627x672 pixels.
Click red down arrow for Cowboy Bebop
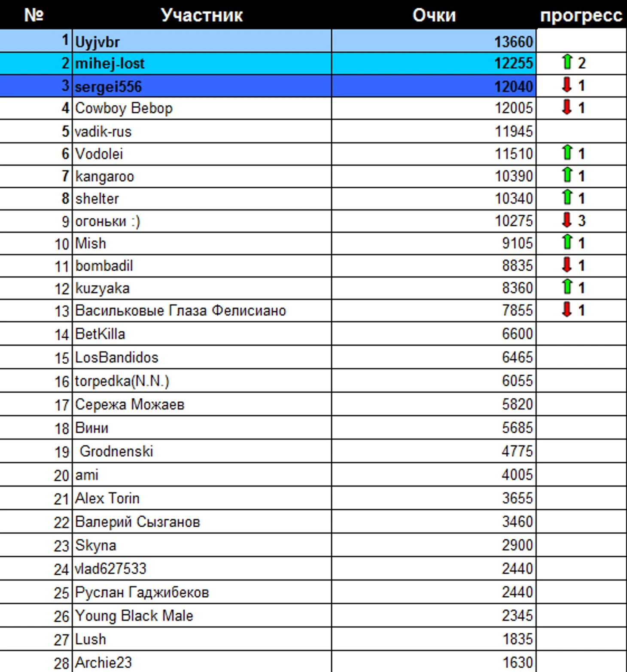pos(567,107)
